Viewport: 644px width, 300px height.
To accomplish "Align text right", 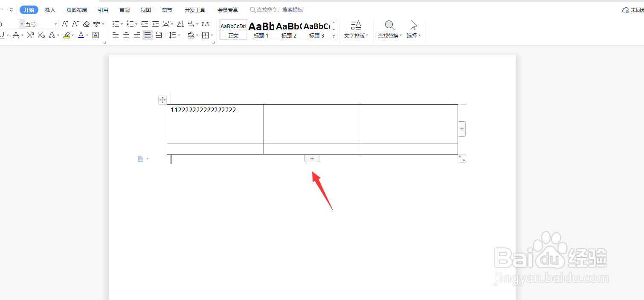I will point(137,35).
